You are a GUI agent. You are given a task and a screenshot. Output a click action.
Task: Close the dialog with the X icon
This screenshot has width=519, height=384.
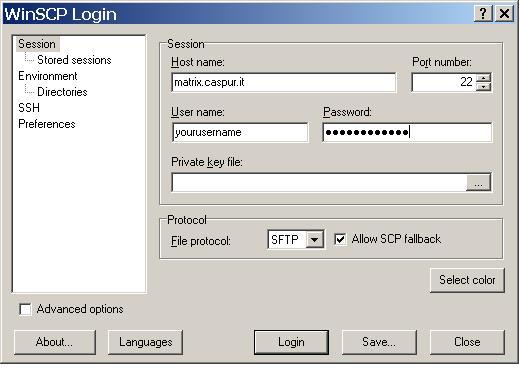[504, 14]
